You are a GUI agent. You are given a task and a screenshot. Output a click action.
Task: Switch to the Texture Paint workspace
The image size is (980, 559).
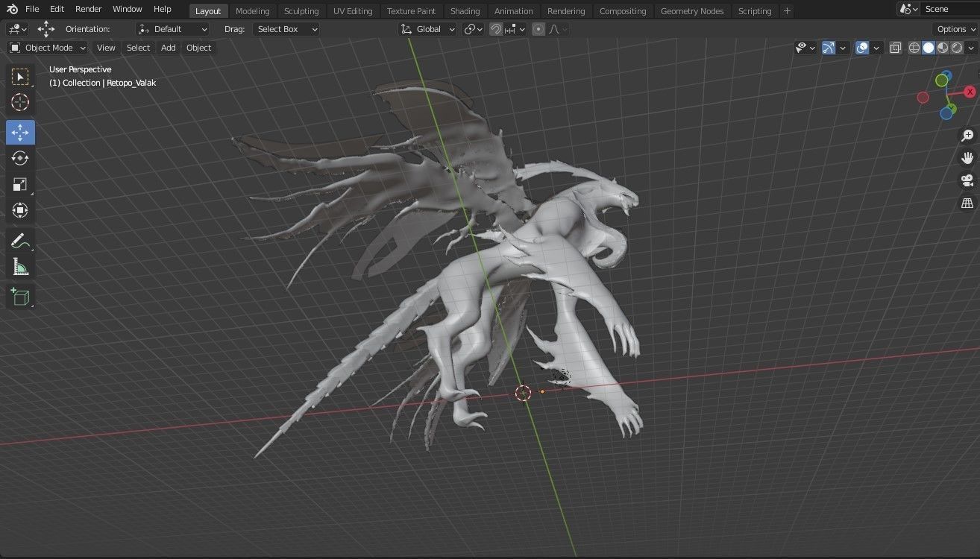pos(411,11)
